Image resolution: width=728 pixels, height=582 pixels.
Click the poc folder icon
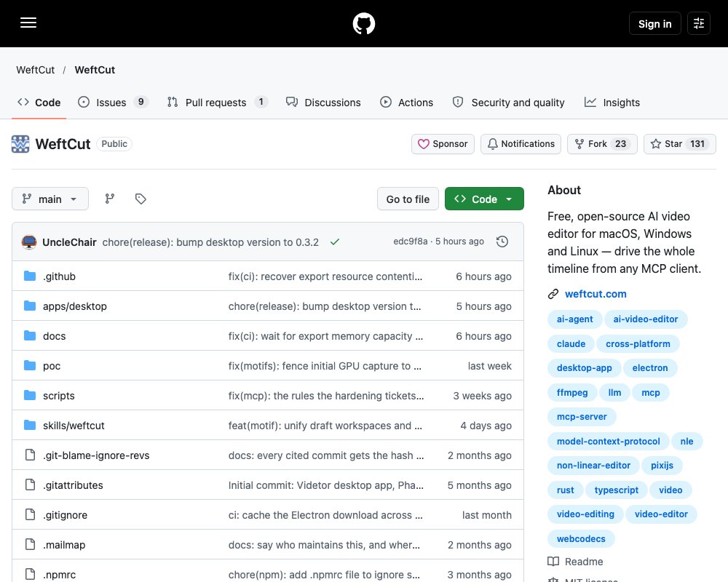click(x=30, y=366)
